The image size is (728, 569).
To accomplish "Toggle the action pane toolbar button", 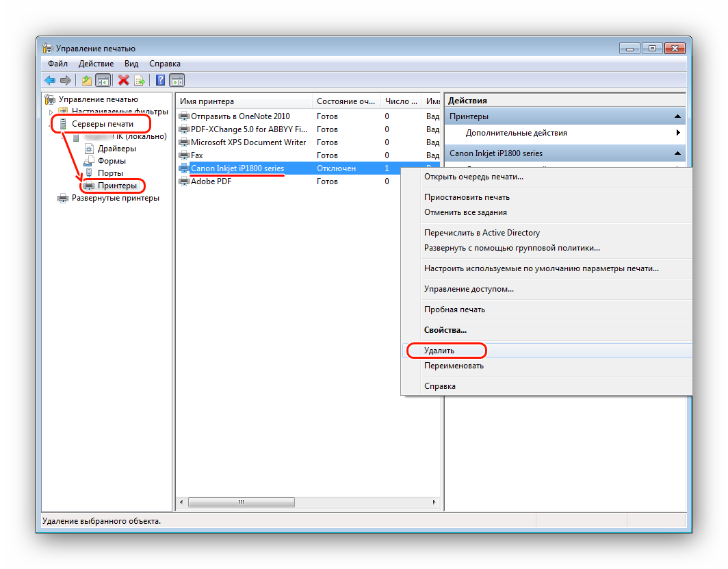I will click(177, 80).
